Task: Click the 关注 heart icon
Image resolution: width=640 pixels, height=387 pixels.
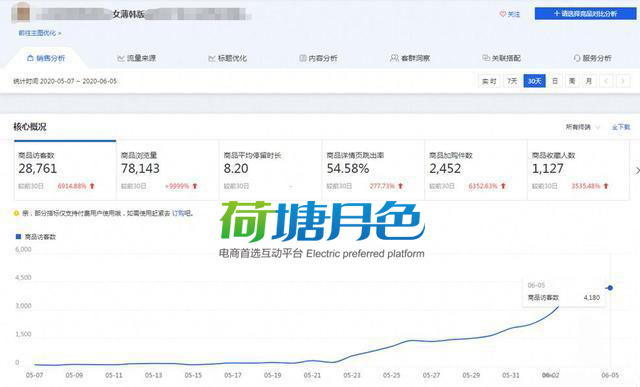Action: coord(502,14)
